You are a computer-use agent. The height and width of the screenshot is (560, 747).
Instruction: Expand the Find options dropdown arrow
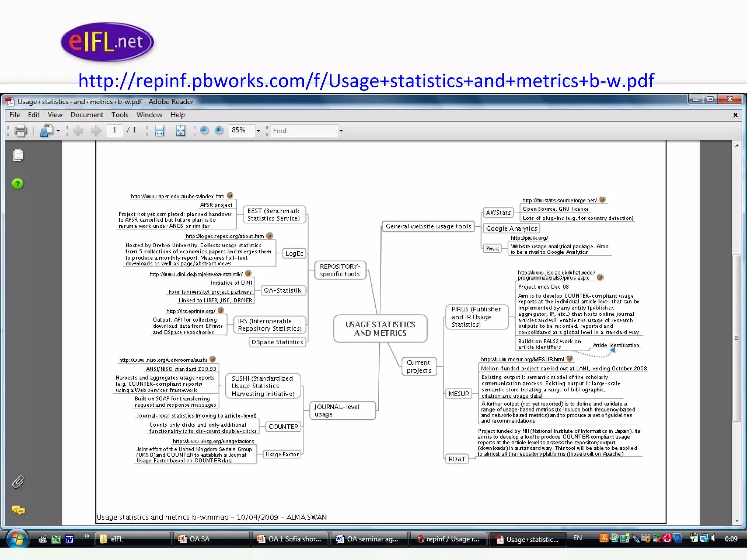pos(341,131)
